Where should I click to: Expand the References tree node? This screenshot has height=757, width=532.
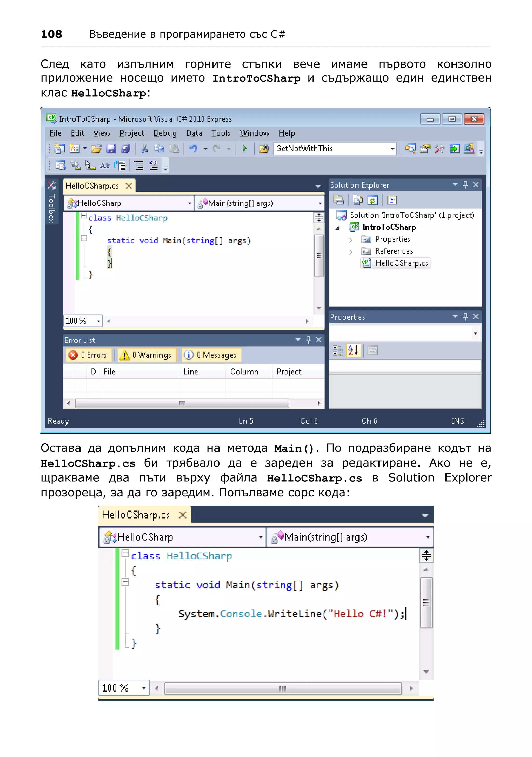click(x=350, y=252)
